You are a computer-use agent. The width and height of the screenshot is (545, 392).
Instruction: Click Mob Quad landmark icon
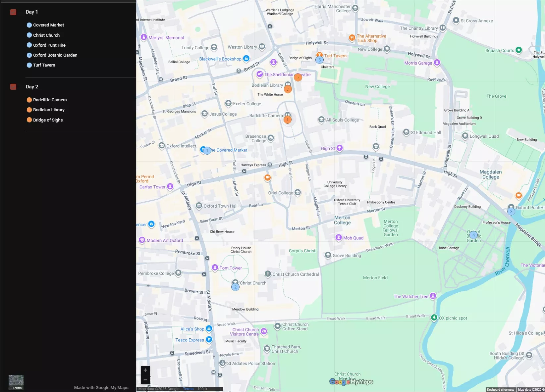pyautogui.click(x=339, y=237)
